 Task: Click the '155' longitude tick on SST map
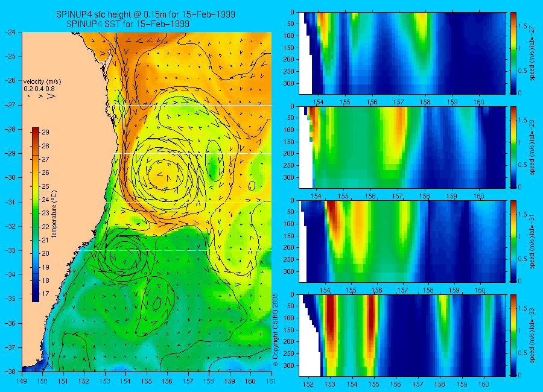(x=147, y=381)
